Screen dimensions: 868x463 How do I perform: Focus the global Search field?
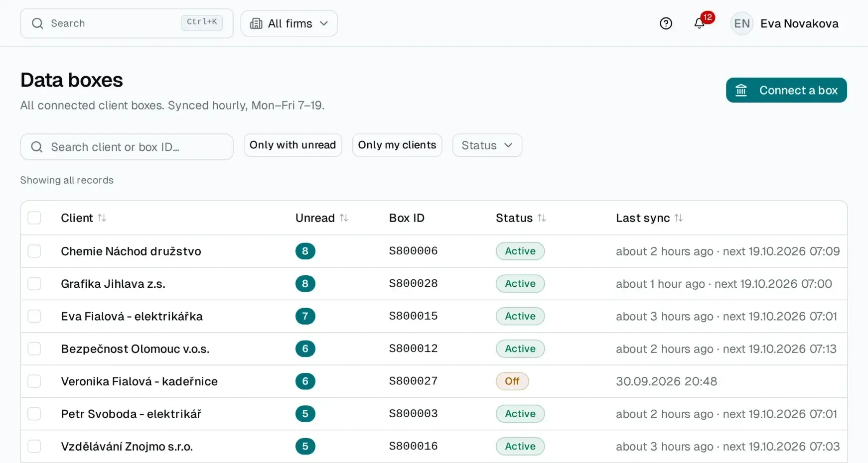point(127,23)
